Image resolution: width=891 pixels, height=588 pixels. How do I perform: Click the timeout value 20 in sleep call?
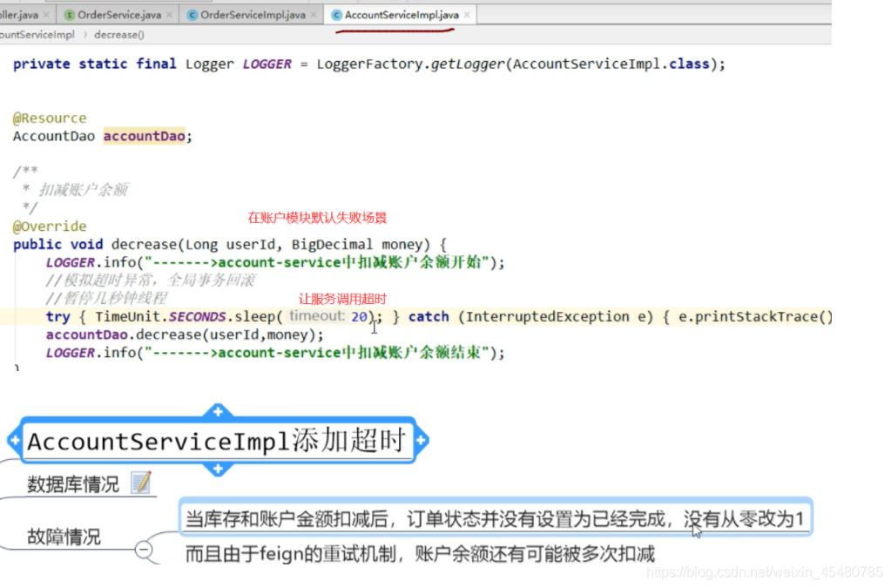(359, 316)
